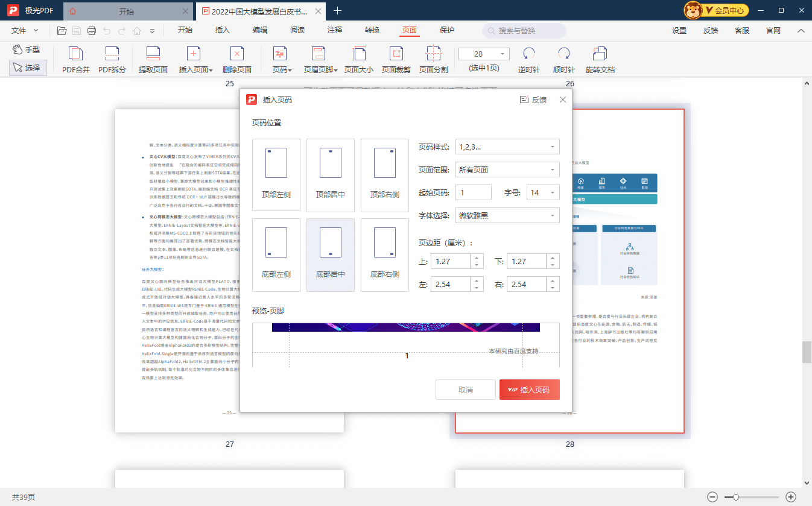
Task: Click the save icon in the quick access bar
Action: click(77, 31)
